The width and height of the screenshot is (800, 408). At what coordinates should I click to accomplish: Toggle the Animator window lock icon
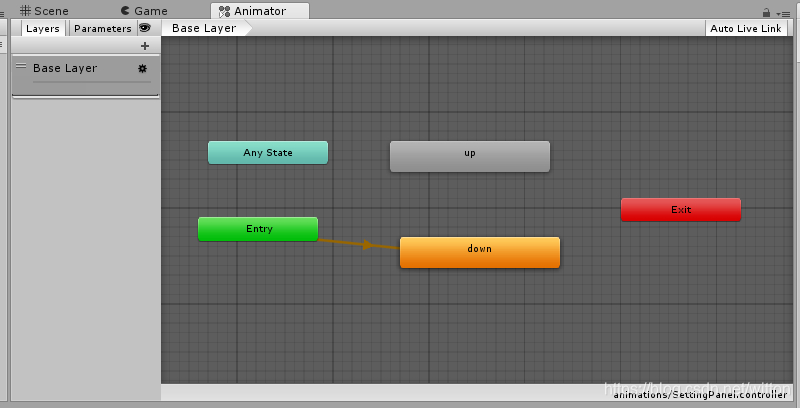[x=766, y=12]
